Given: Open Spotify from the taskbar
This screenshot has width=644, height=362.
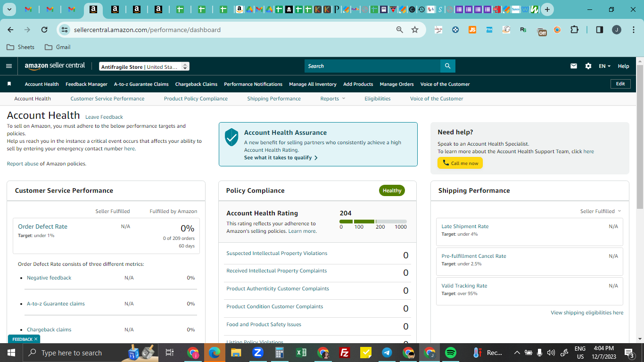Looking at the screenshot, I should (451, 353).
